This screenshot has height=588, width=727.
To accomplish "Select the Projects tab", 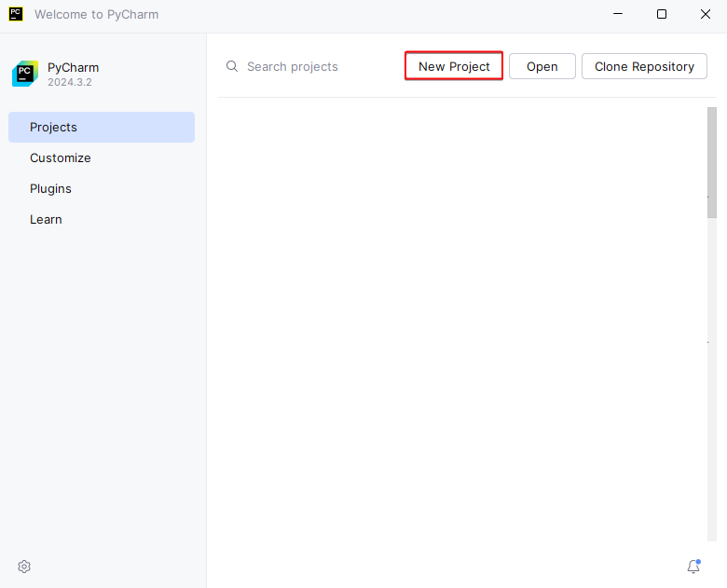I will tap(102, 127).
